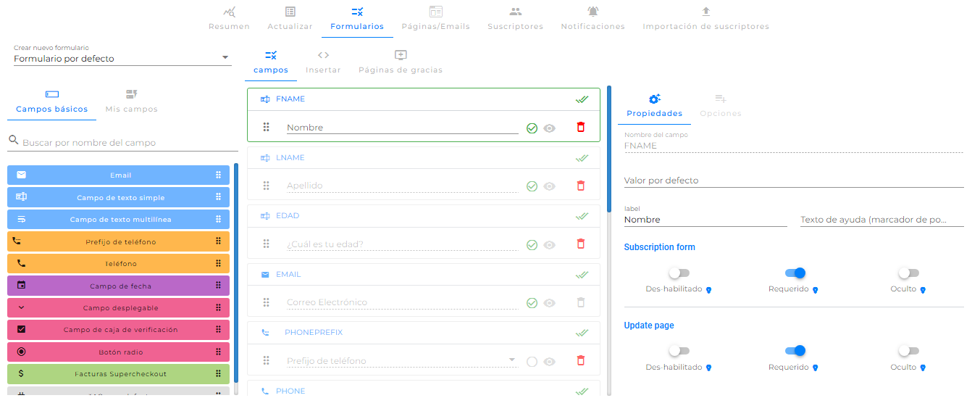Screen dimensions: 980x398
Task: Open Importación de suscriptores tab
Action: (x=705, y=19)
